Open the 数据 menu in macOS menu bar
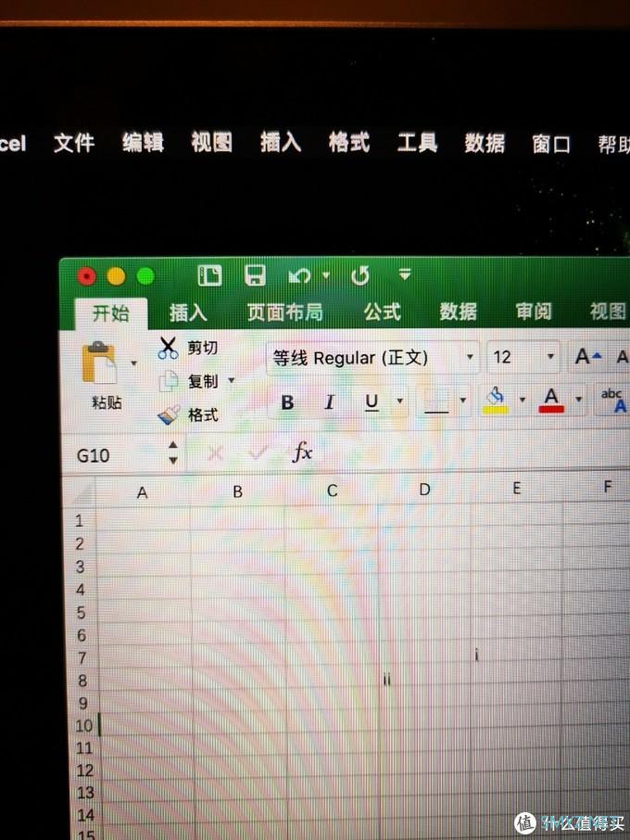 (x=485, y=143)
